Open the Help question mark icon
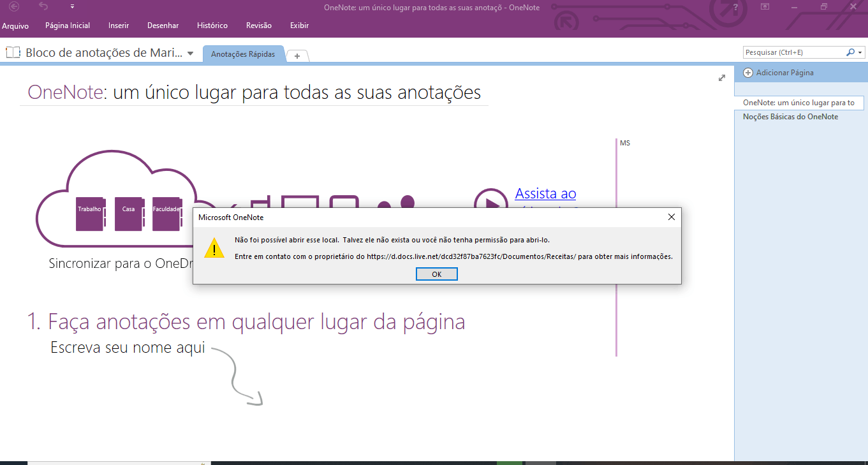The width and height of the screenshot is (868, 465). (x=736, y=7)
